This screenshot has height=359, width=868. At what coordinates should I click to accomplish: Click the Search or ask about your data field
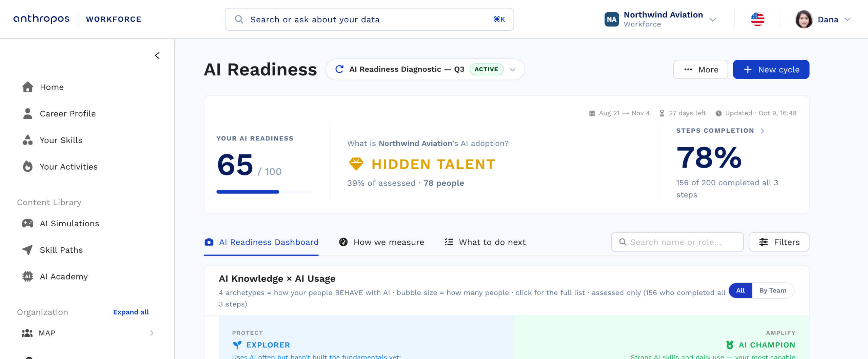369,19
